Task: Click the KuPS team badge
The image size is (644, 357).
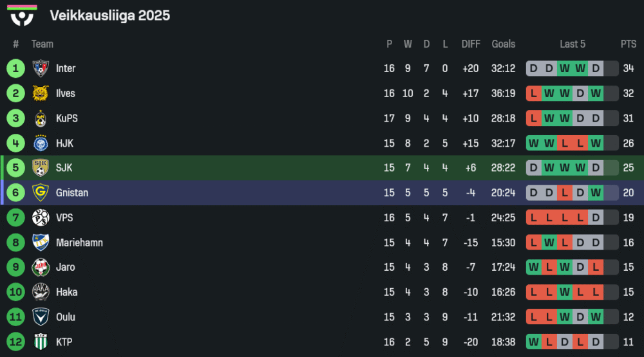Action: pos(41,118)
